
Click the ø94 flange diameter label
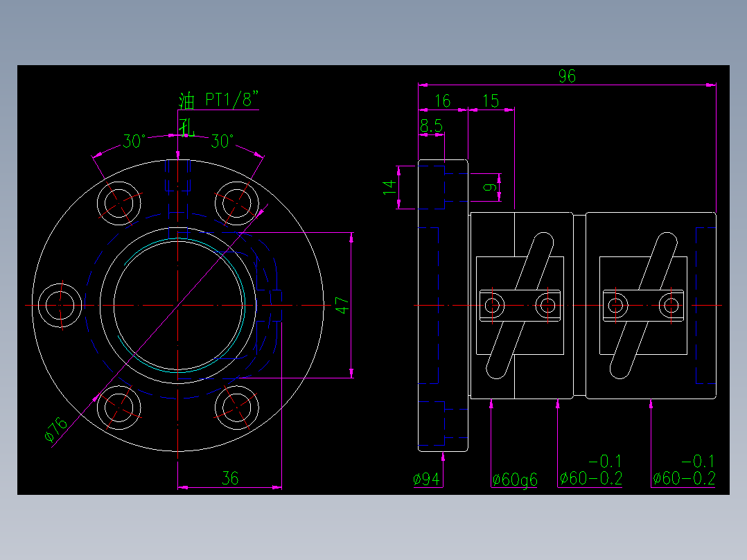pyautogui.click(x=427, y=478)
